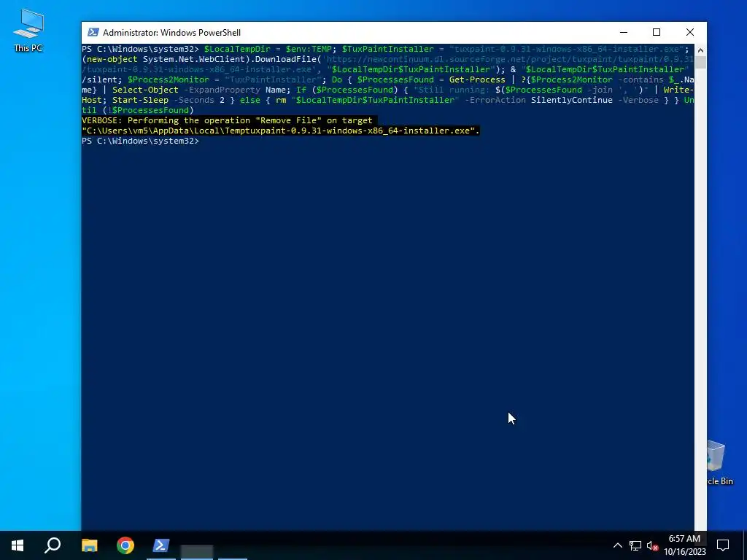Open the Windows Start menu
This screenshot has height=560, width=747.
[x=18, y=545]
